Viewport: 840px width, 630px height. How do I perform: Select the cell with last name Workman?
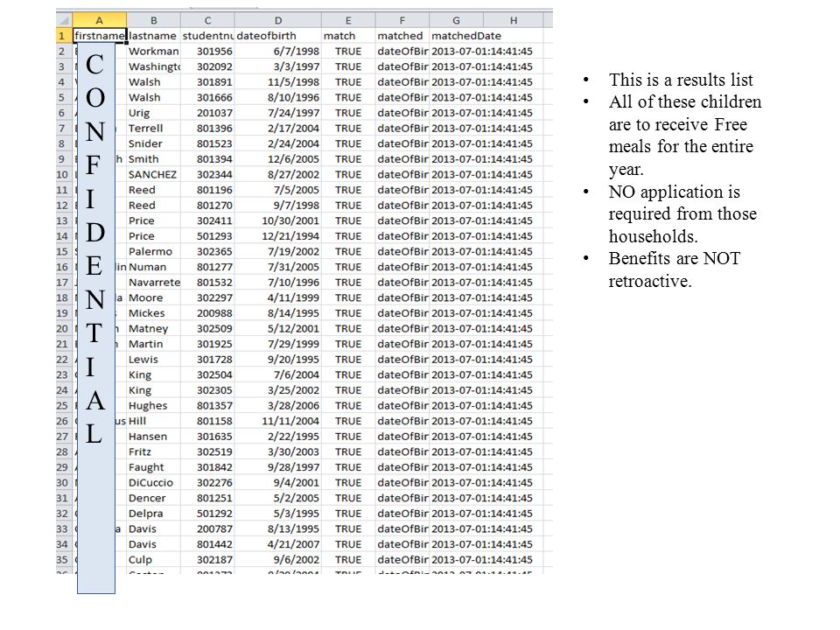154,52
